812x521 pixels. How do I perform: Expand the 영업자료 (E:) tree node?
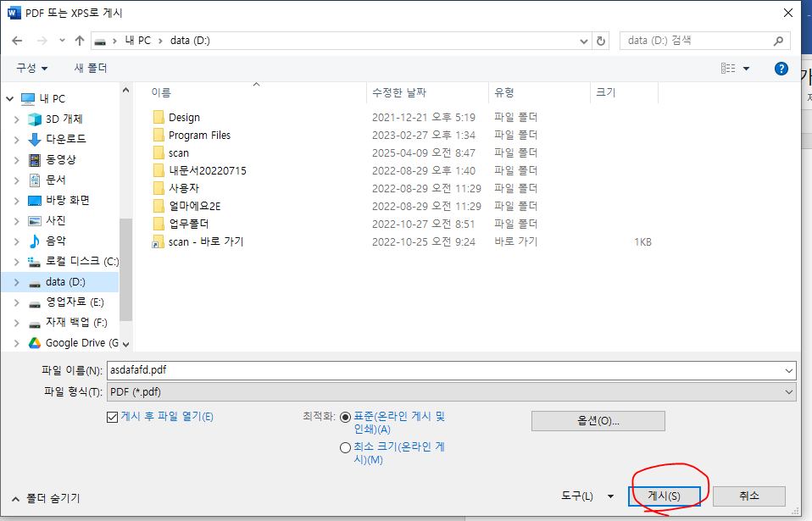17,302
